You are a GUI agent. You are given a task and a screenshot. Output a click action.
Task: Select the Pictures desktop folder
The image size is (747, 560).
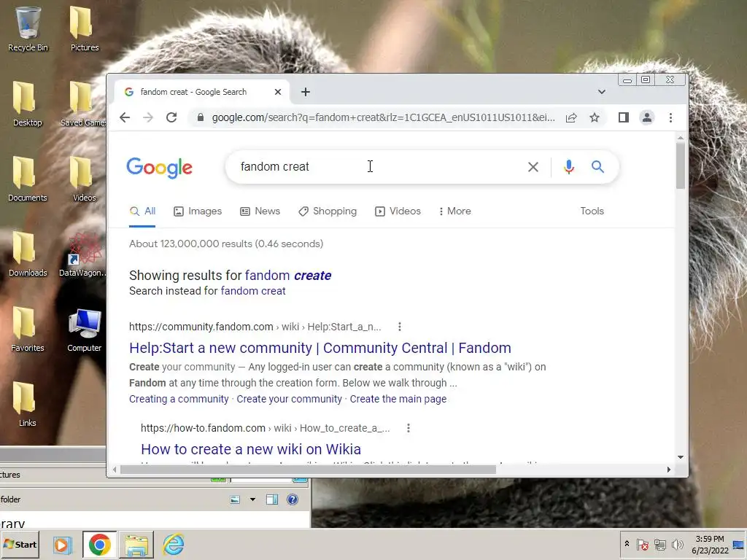(x=85, y=28)
